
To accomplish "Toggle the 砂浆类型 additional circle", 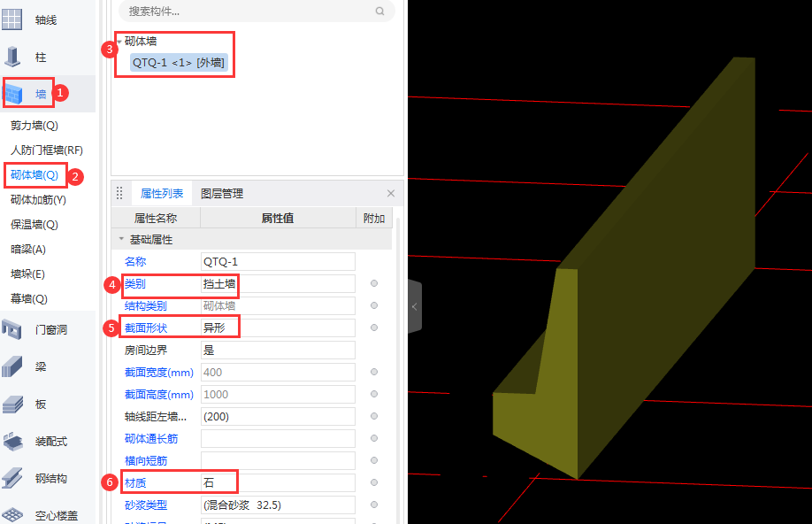I will [x=374, y=505].
